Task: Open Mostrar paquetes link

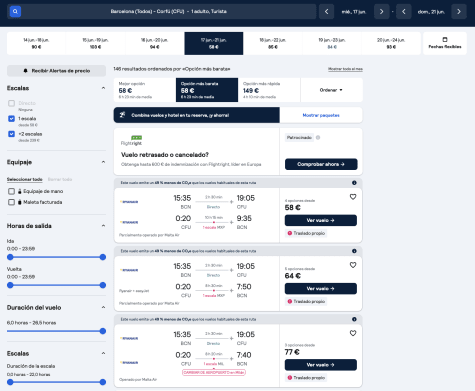Action: click(321, 115)
